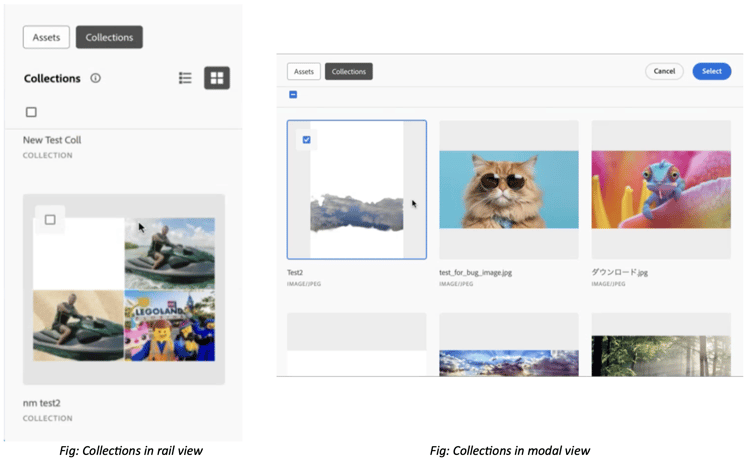Image resolution: width=750 pixels, height=462 pixels.
Task: Check the nm test2 collection card checkbox
Action: [50, 220]
